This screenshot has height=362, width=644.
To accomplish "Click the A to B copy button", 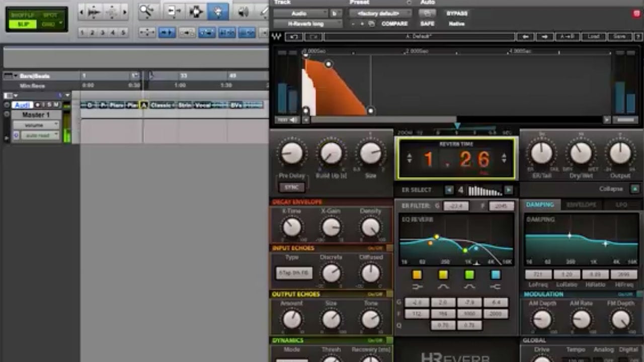I will click(x=567, y=37).
